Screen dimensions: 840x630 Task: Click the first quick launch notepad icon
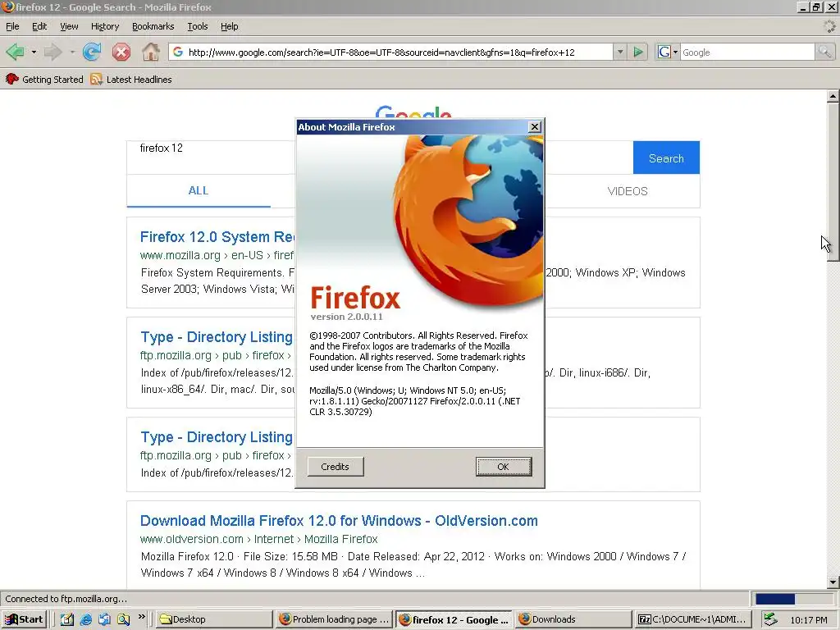coord(67,619)
